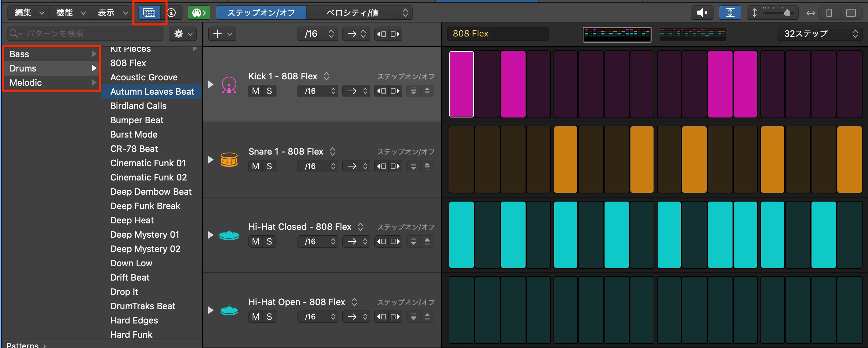868x348 pixels.
Task: Open the add row plus dropdown
Action: (x=222, y=34)
